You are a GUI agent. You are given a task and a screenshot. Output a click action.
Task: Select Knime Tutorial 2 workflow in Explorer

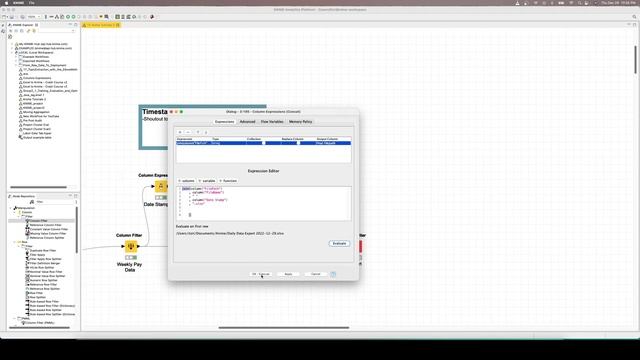(34, 99)
